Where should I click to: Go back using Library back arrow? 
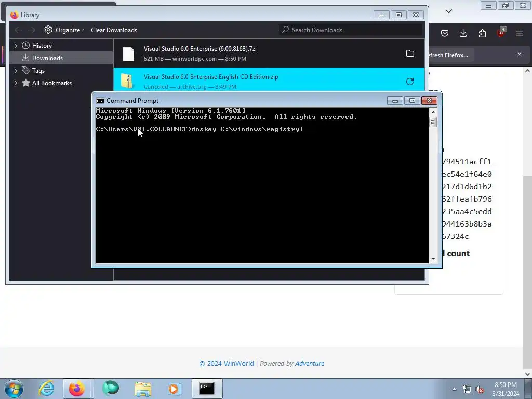click(x=18, y=30)
